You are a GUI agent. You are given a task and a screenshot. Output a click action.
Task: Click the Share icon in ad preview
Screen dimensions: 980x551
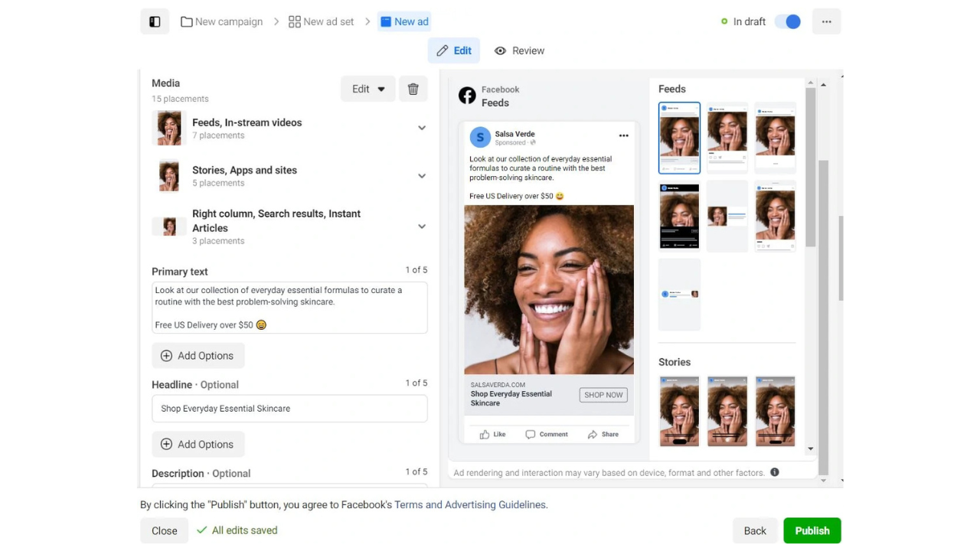(593, 434)
